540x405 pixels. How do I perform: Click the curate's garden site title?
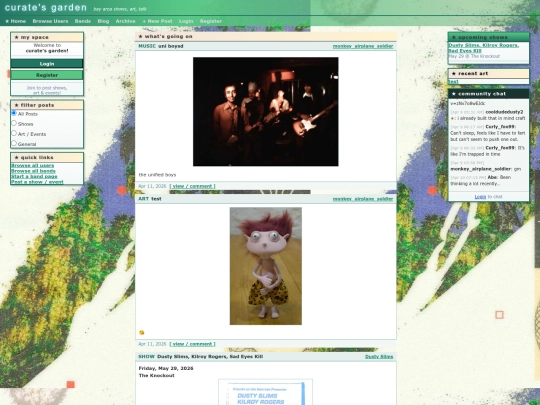tap(46, 8)
